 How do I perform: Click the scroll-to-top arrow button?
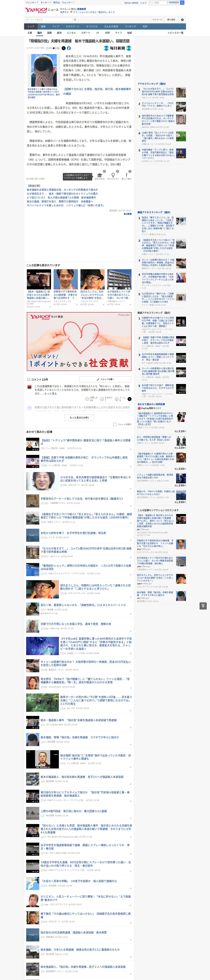(203, 606)
